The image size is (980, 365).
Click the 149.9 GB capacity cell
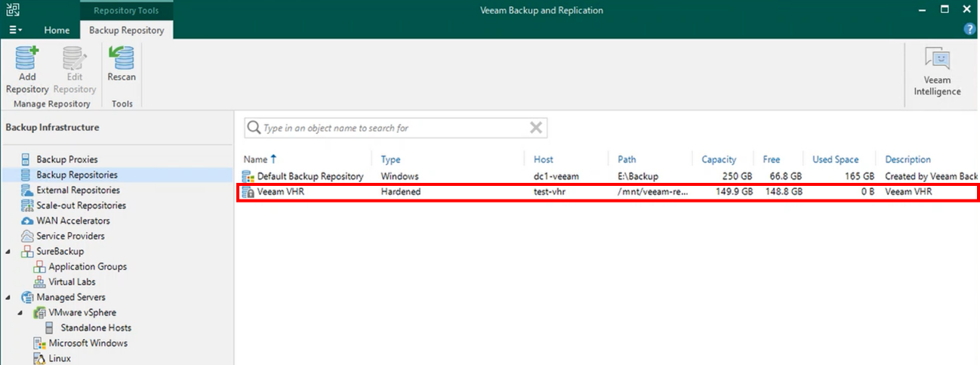(733, 192)
